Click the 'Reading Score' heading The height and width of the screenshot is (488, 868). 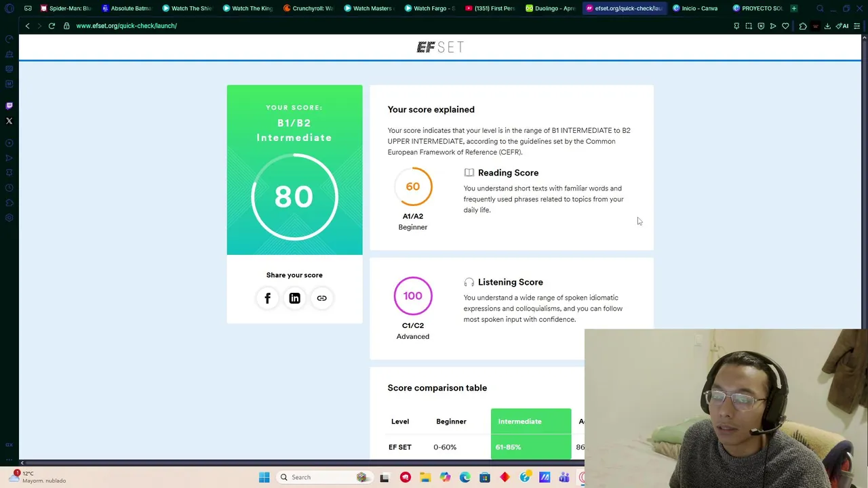(508, 173)
